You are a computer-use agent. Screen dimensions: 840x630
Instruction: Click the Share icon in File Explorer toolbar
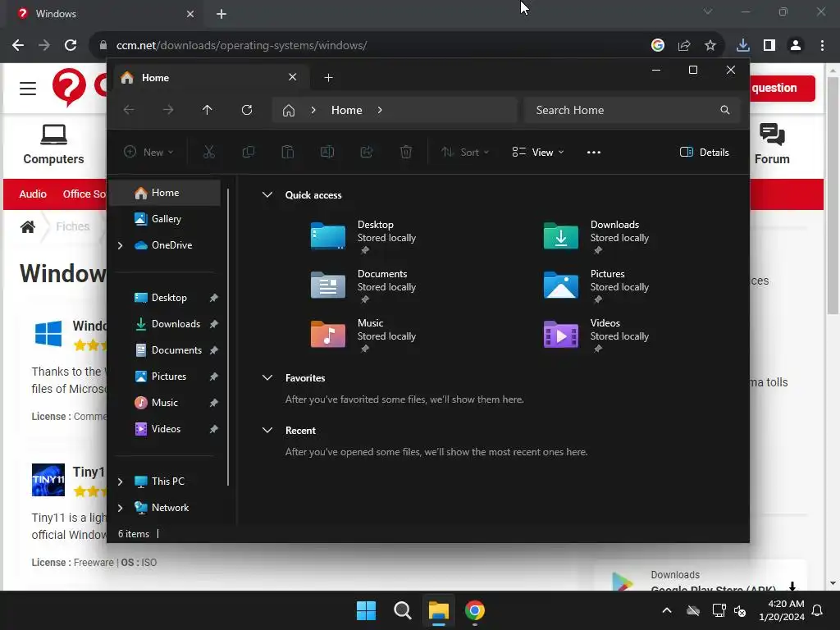coord(367,152)
